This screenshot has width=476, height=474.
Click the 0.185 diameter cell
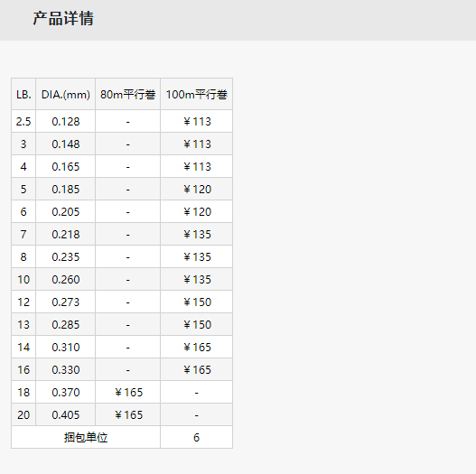click(x=66, y=190)
